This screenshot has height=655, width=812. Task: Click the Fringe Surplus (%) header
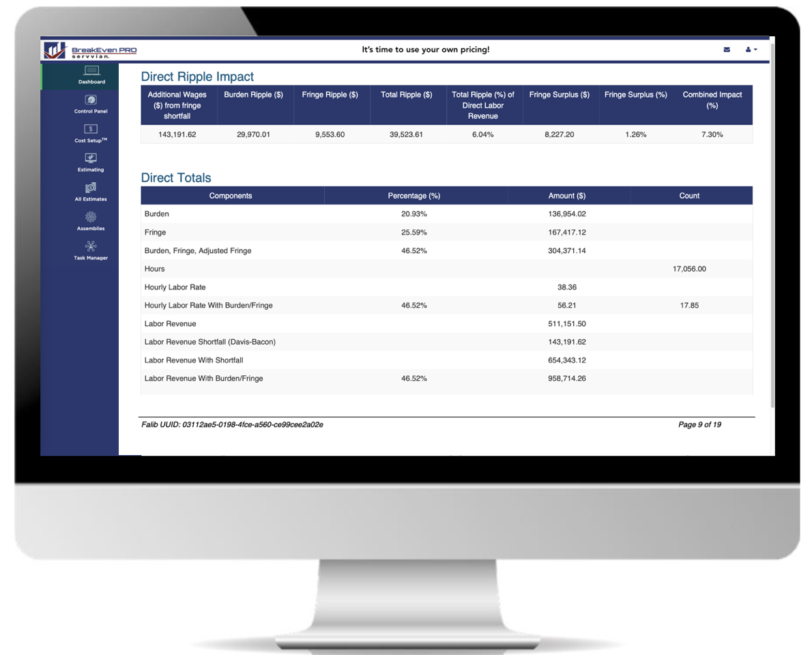[x=635, y=96]
